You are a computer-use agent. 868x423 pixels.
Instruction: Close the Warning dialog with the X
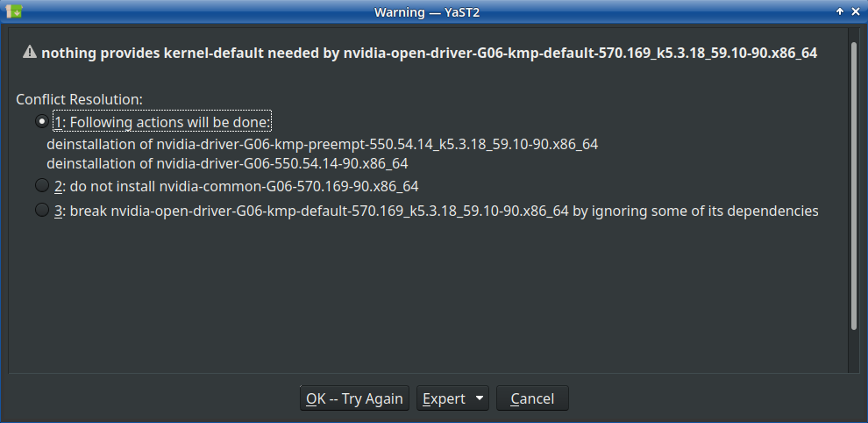pyautogui.click(x=856, y=11)
